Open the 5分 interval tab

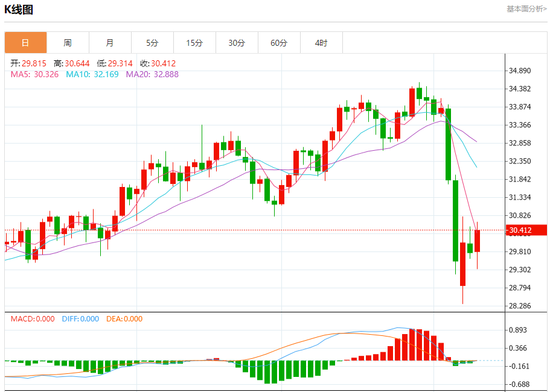point(152,43)
